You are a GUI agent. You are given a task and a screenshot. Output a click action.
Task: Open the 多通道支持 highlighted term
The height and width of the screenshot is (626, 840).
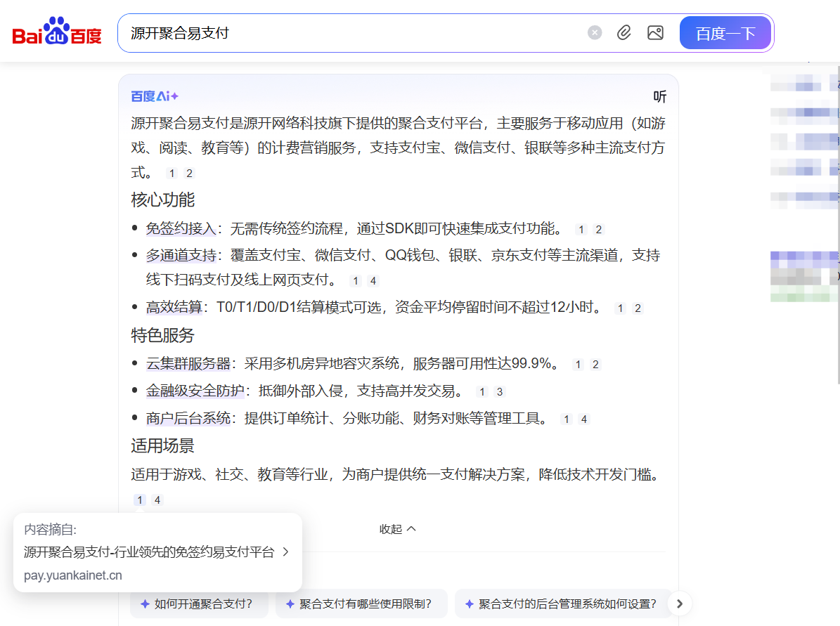181,256
